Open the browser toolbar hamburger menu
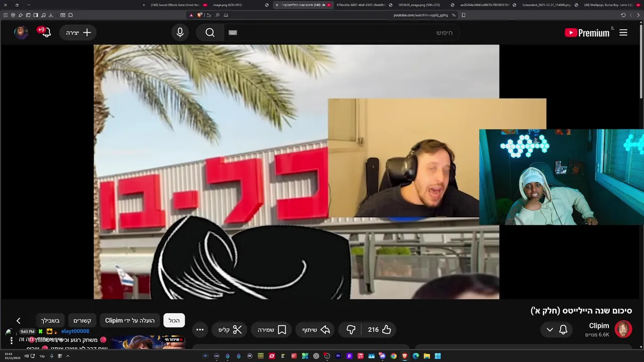This screenshot has height=362, width=644. [x=6, y=15]
